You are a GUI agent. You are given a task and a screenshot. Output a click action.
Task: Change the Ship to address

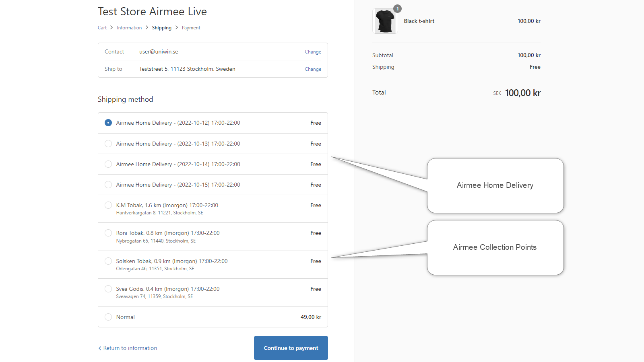[313, 69]
